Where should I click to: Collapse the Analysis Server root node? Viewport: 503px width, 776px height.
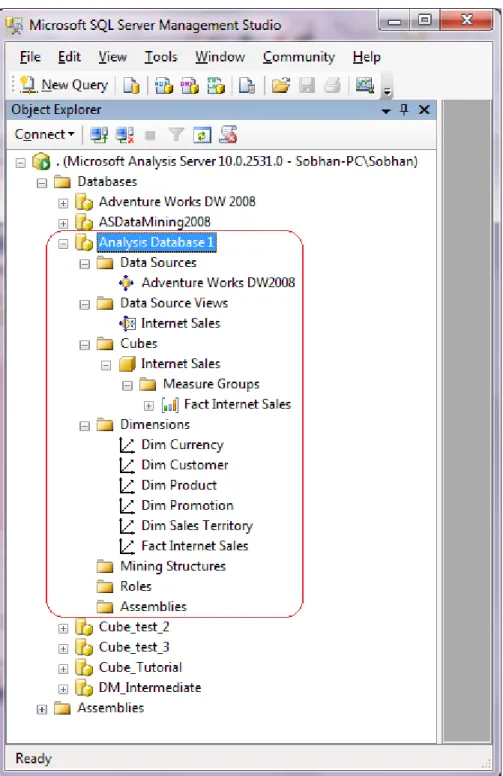tap(20, 162)
